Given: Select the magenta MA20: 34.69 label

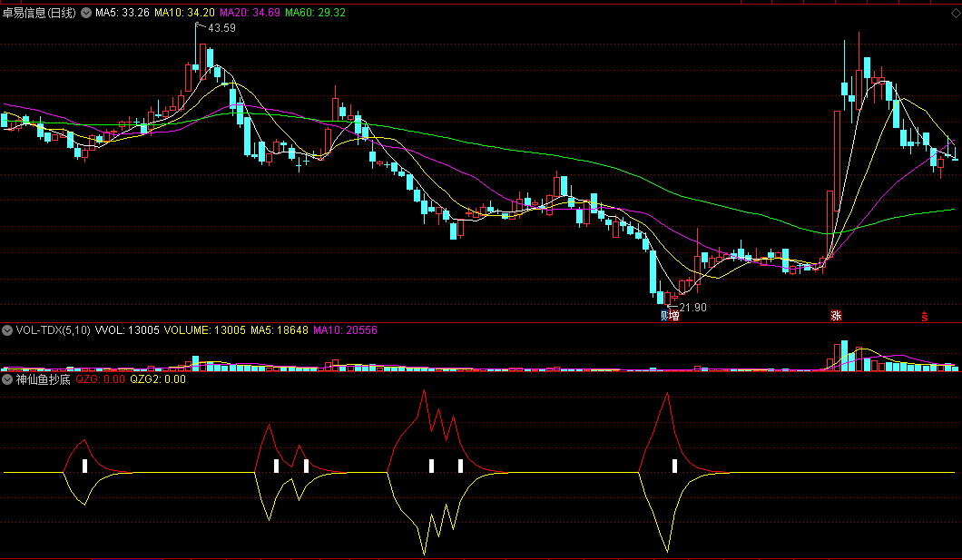Looking at the screenshot, I should [x=250, y=13].
